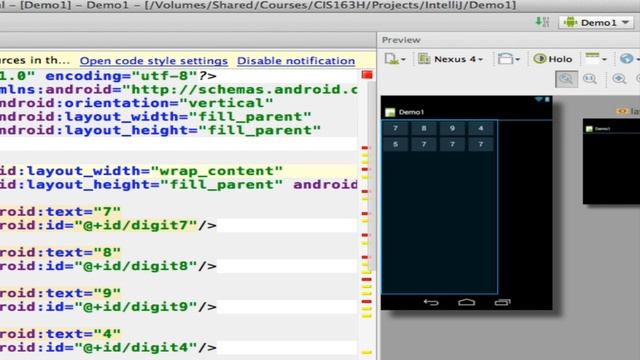Viewport: 640px width, 360px height.
Task: Click button 4 in the layout preview
Action: coord(481,129)
